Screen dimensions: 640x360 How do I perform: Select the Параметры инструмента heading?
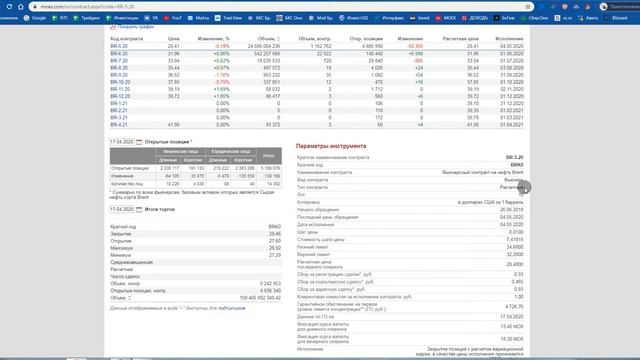click(331, 146)
